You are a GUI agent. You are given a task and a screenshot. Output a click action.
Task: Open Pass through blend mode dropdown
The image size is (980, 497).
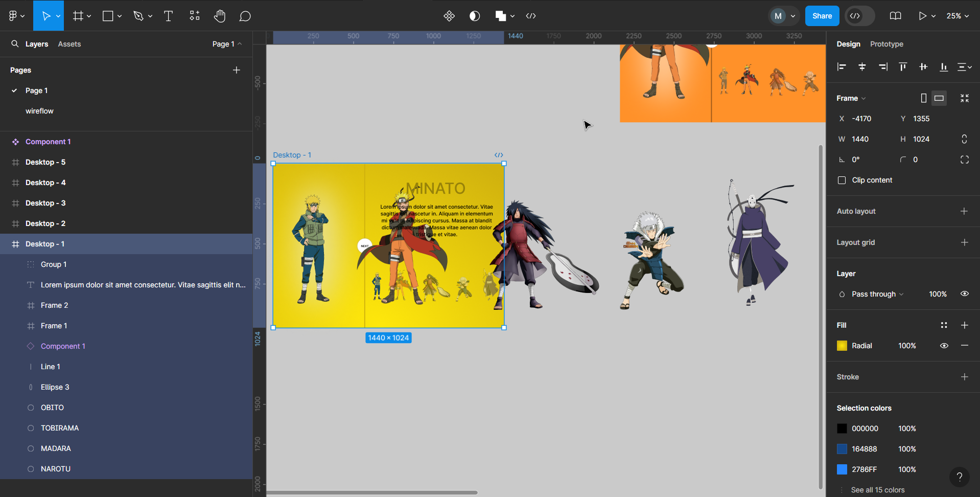click(x=877, y=294)
